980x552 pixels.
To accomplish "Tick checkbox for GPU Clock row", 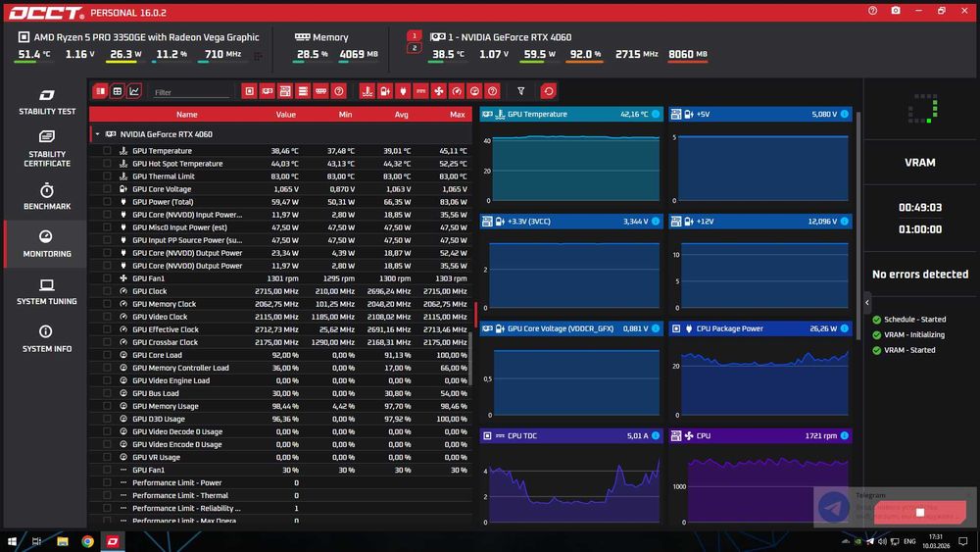I will [x=107, y=291].
